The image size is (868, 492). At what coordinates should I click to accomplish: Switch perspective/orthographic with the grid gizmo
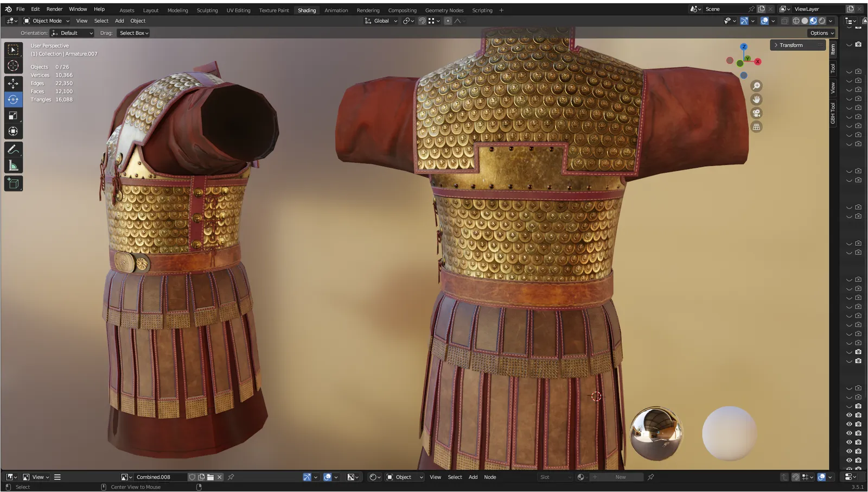click(756, 127)
